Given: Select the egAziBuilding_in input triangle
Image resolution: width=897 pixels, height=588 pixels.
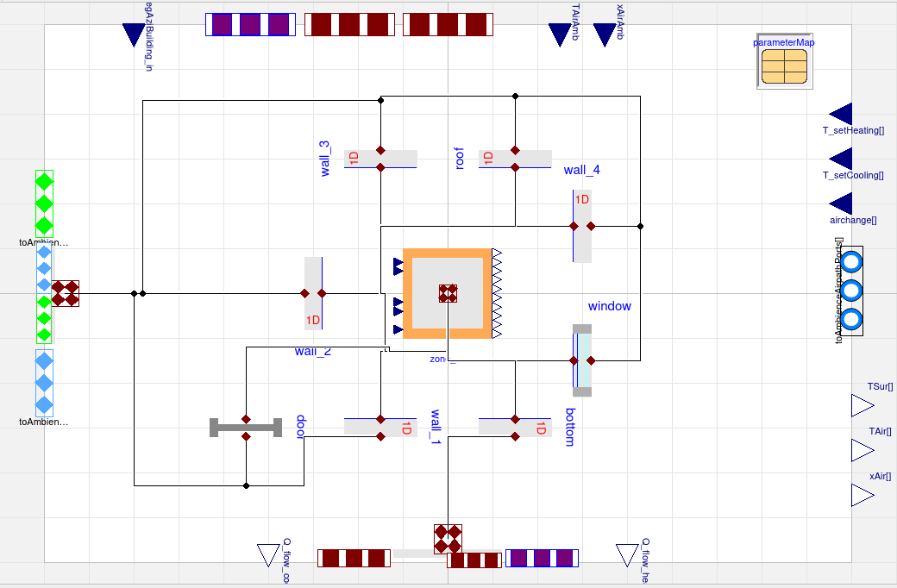Looking at the screenshot, I should [134, 34].
